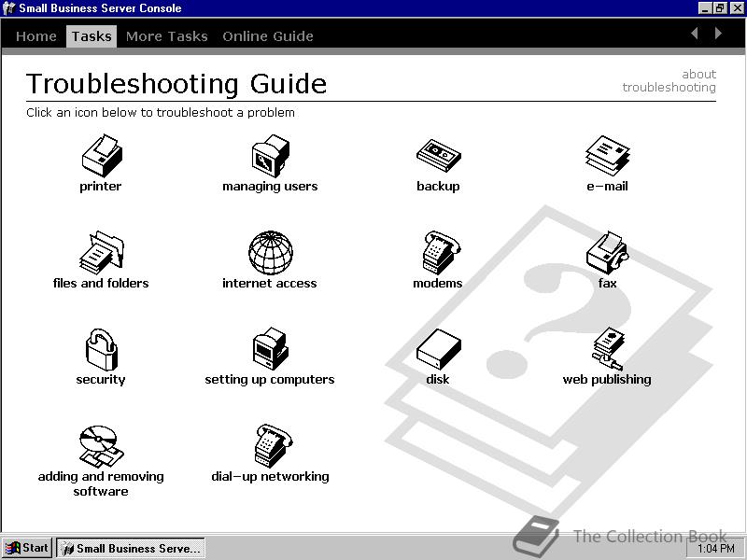Open the modems telephone icon
747x560 pixels.
[x=441, y=252]
